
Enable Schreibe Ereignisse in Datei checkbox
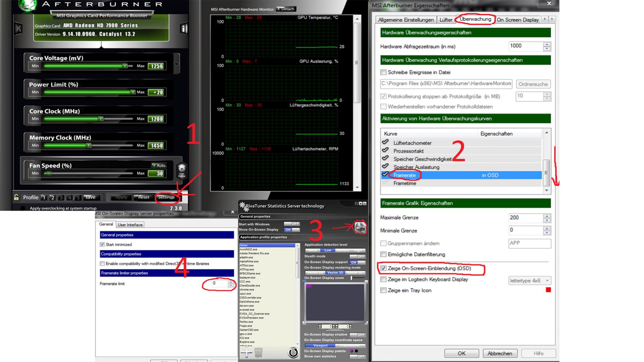point(383,72)
